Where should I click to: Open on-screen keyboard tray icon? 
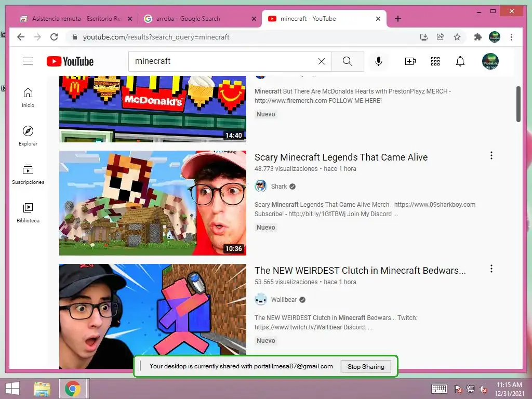[439, 389]
